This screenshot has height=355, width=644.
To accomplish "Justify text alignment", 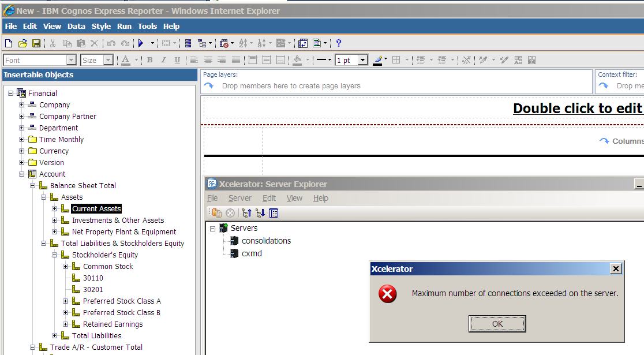I will (236, 60).
